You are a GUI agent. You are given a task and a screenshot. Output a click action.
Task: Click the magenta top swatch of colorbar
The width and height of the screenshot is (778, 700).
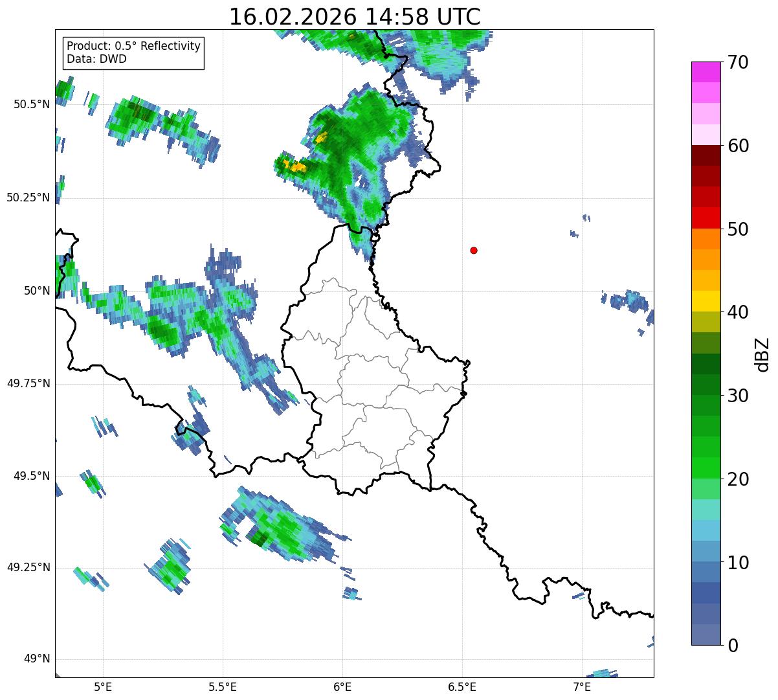click(706, 72)
